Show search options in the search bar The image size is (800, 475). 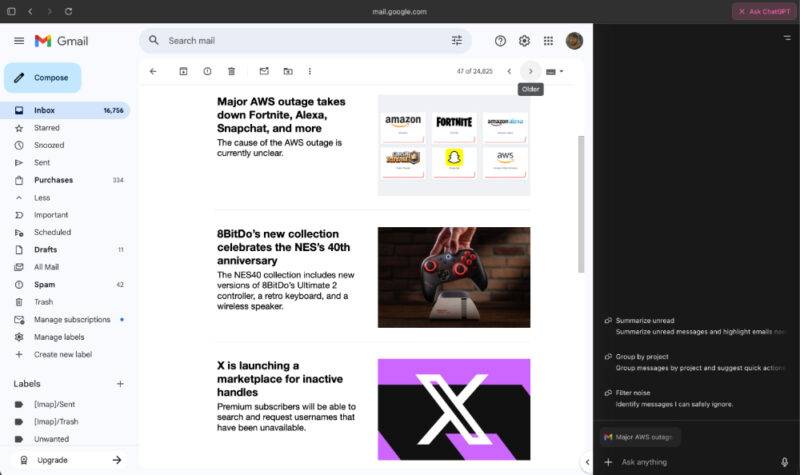[x=457, y=40]
